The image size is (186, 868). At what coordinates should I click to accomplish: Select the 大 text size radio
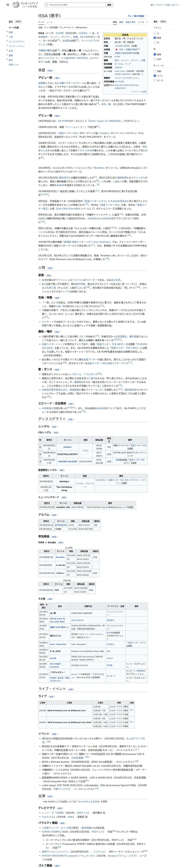155,42
